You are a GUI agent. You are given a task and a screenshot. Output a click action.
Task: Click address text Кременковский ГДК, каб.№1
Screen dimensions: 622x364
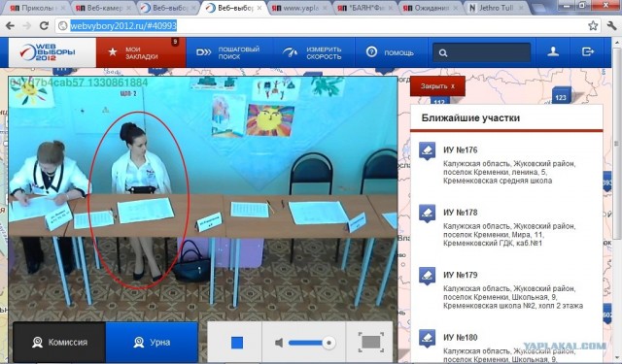[493, 244]
